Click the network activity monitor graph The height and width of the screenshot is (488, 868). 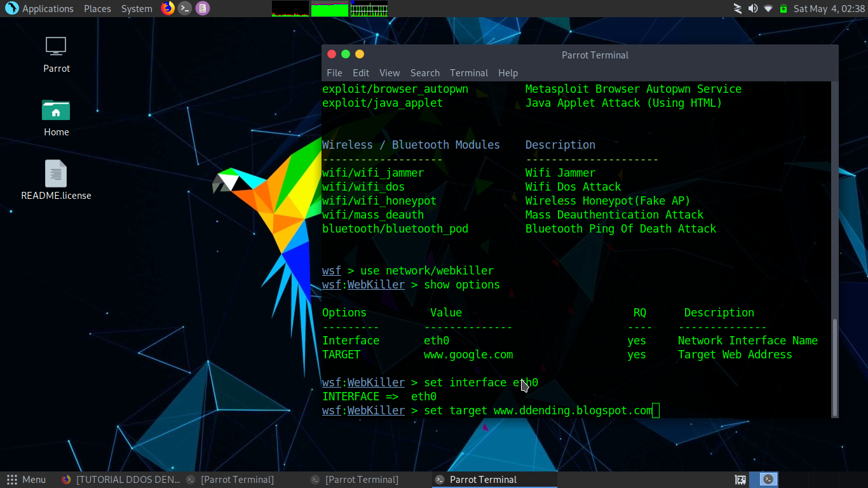tap(369, 8)
